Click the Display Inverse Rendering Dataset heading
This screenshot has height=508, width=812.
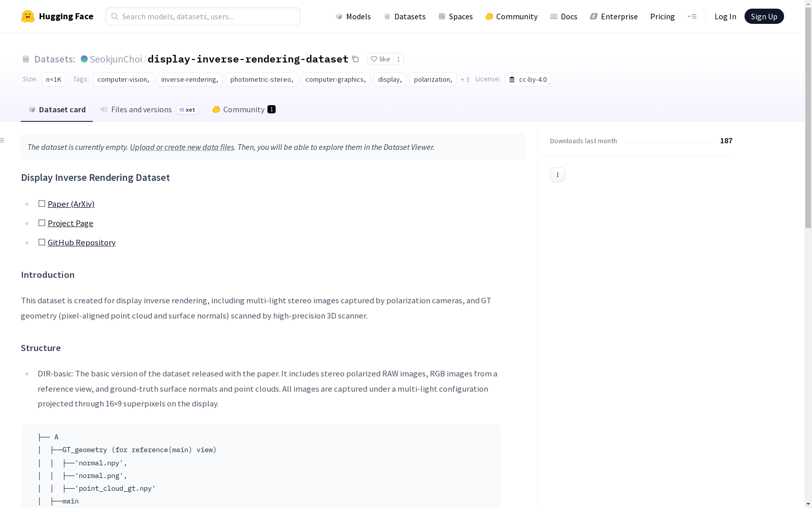coord(95,177)
